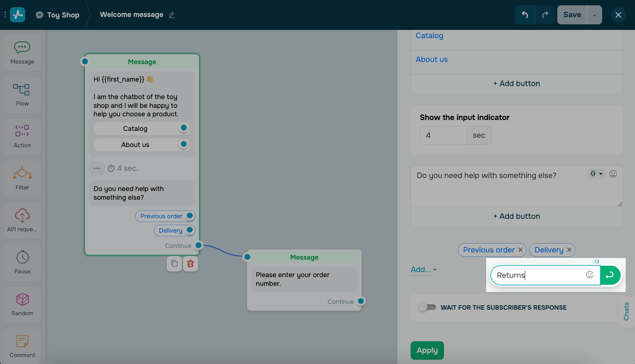Click Add button under About us
Viewport: 635px width, 364px height.
click(516, 83)
